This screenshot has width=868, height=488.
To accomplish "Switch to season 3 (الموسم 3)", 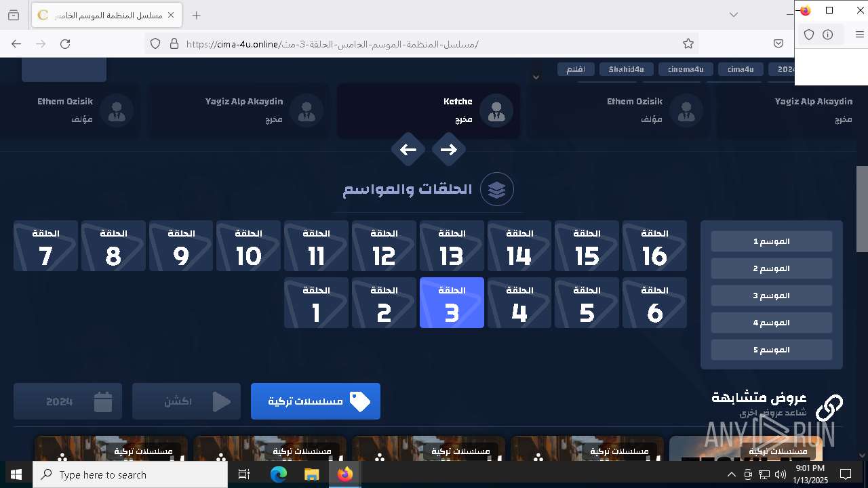I will click(772, 296).
